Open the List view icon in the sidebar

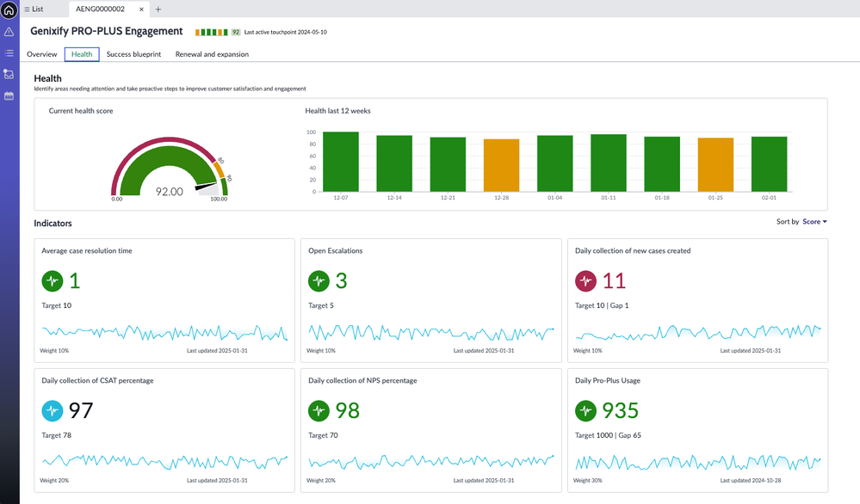[9, 52]
